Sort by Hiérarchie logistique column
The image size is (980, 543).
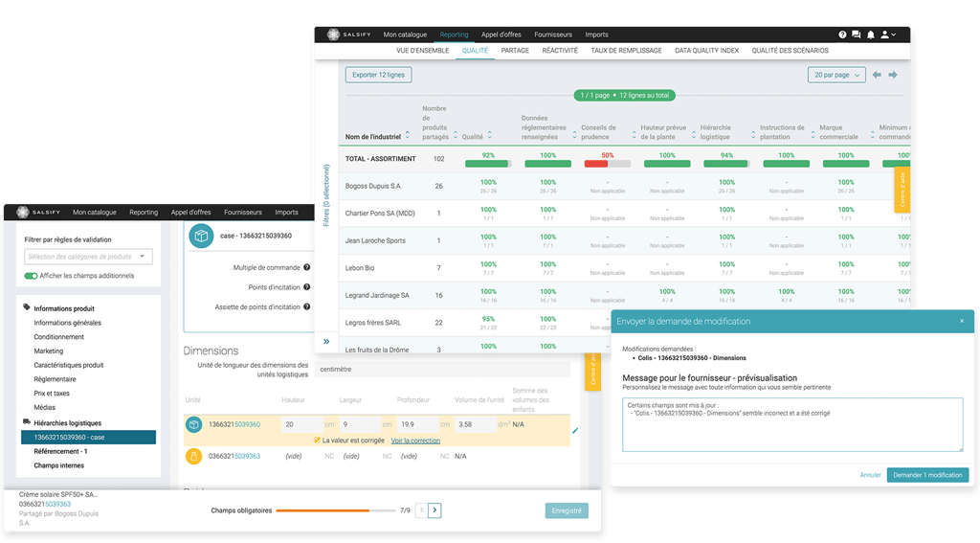pos(753,135)
